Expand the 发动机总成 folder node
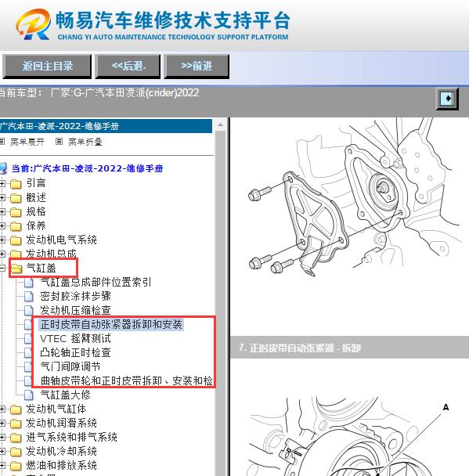This screenshot has width=469, height=476. click(x=2, y=254)
